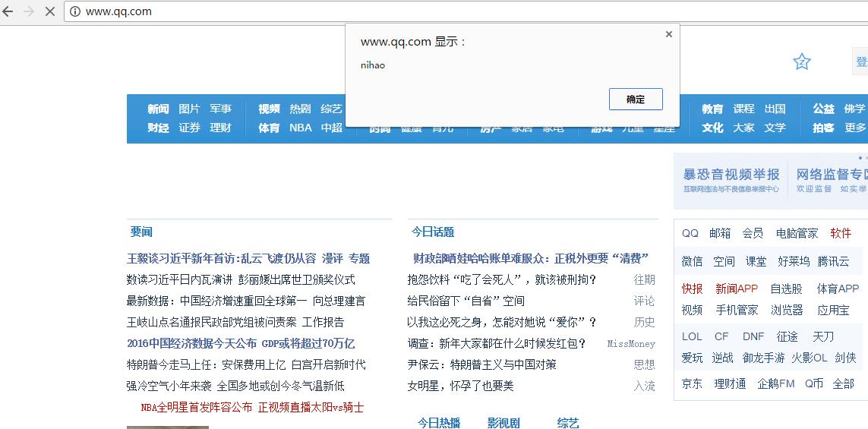Open the 专题 link

pyautogui.click(x=359, y=258)
